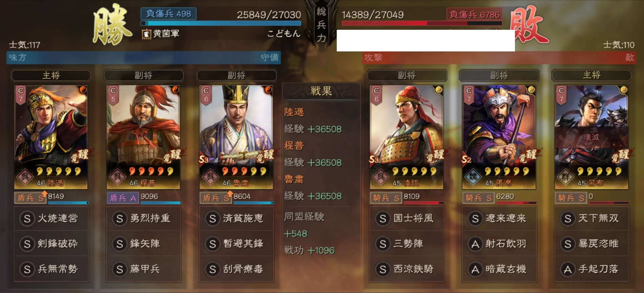Screen dimensions: 644x293
Task: Tap the 盾兵 A troop type label under 程普
Action: (123, 198)
